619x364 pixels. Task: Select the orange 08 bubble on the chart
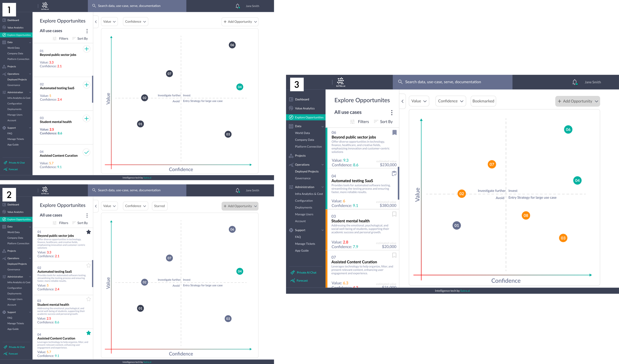pos(526,215)
